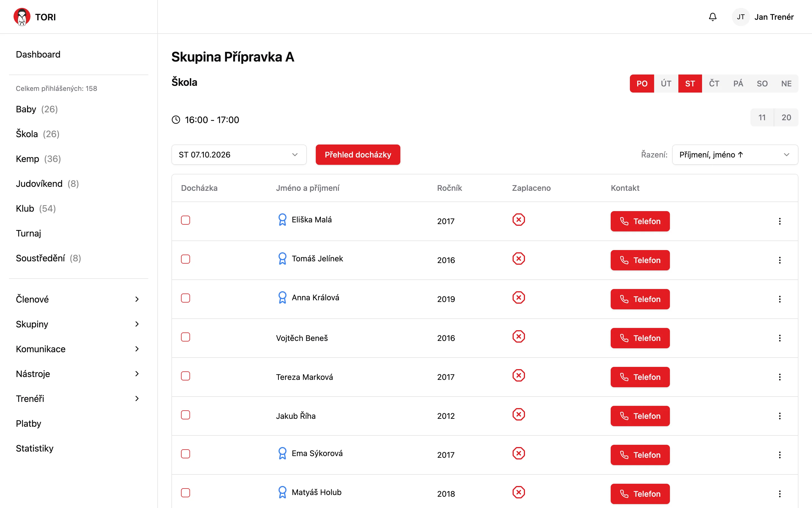This screenshot has width=812, height=508.
Task: Click the JT user avatar
Action: point(741,17)
